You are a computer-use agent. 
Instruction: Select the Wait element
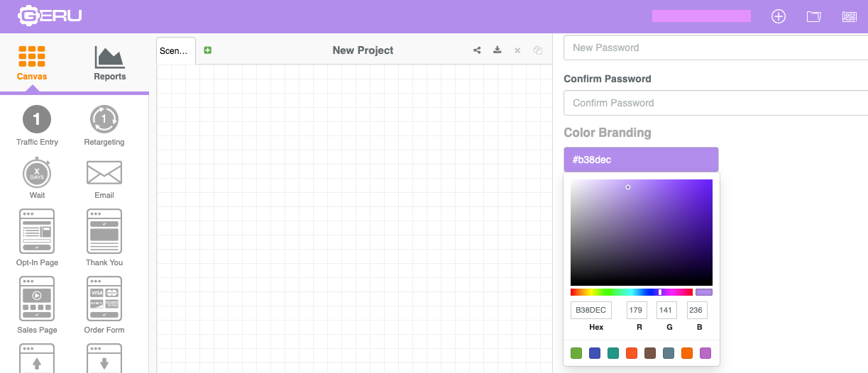coord(37,179)
